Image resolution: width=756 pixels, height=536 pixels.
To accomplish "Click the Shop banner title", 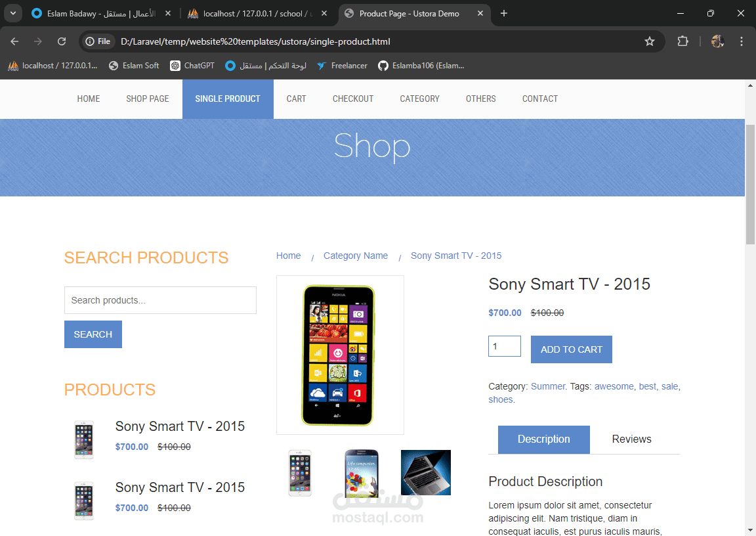I will [x=372, y=147].
